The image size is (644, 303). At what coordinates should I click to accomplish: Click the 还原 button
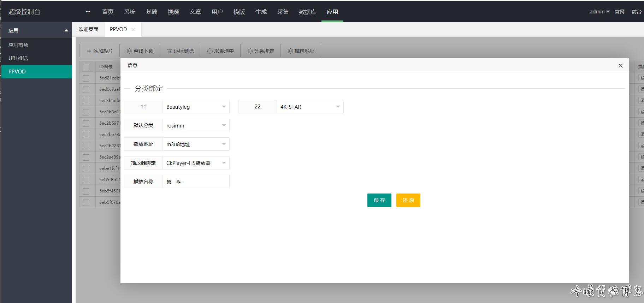click(x=408, y=200)
